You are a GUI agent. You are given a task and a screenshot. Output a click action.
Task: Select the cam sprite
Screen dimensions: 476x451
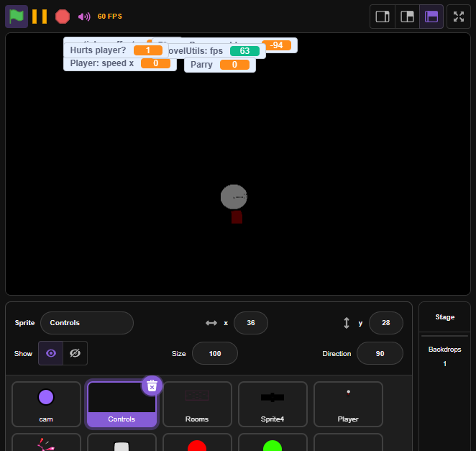click(46, 404)
